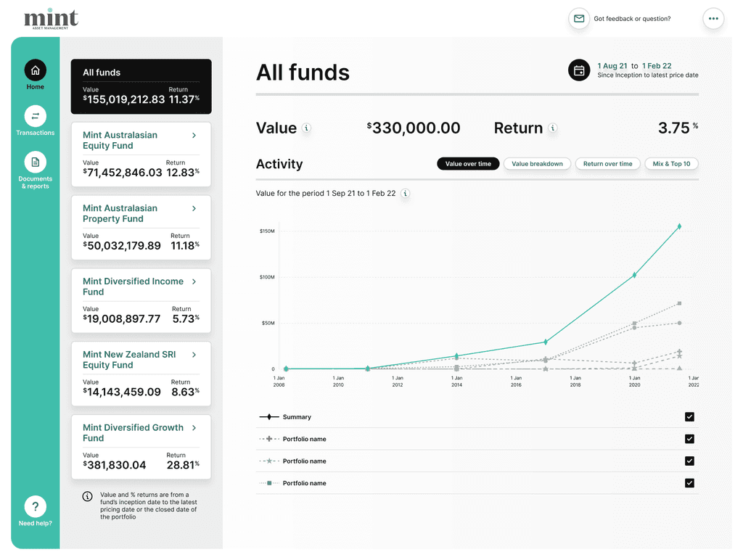Click the 2022 peak point on teal line
Viewport: 743px width, 560px height.
pos(679,226)
